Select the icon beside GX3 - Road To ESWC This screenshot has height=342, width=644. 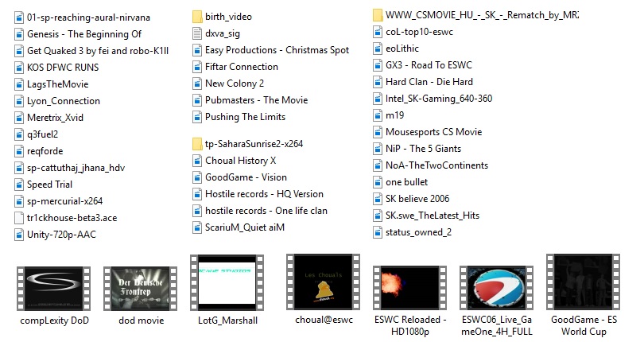click(x=378, y=65)
